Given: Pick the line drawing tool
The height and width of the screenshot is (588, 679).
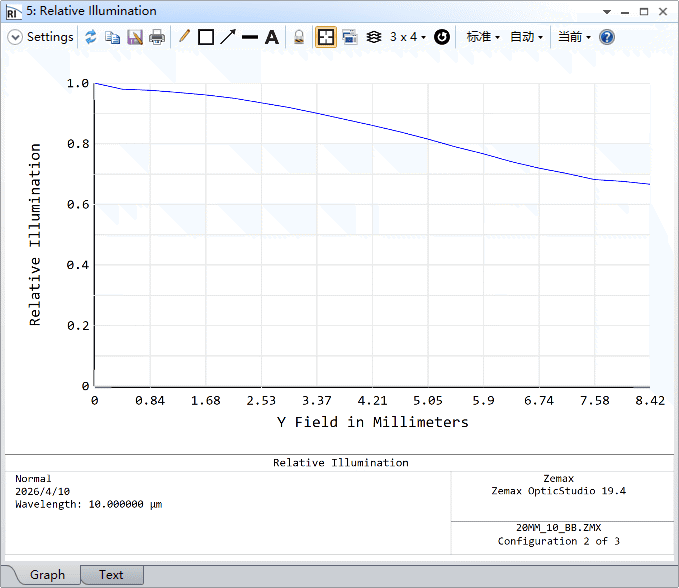Looking at the screenshot, I should pyautogui.click(x=250, y=37).
